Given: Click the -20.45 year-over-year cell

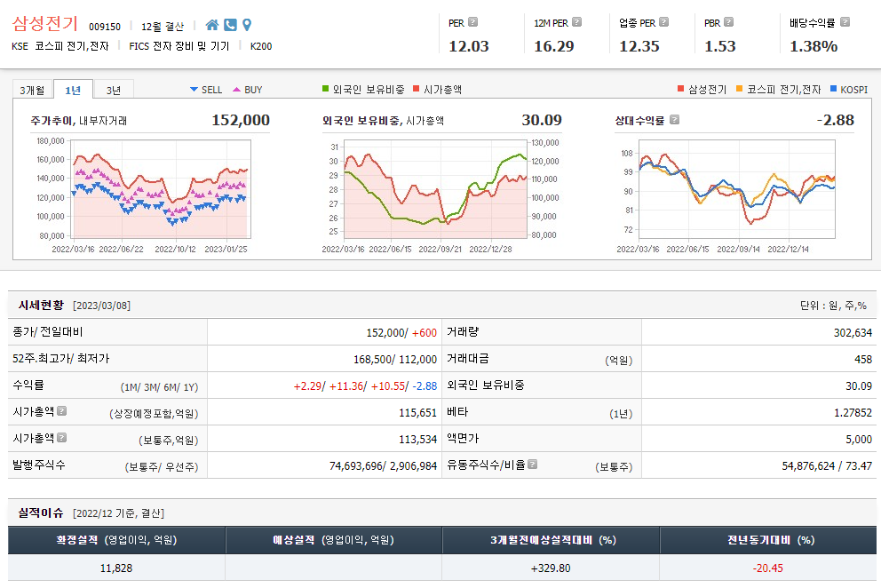Looking at the screenshot, I should pos(768,568).
